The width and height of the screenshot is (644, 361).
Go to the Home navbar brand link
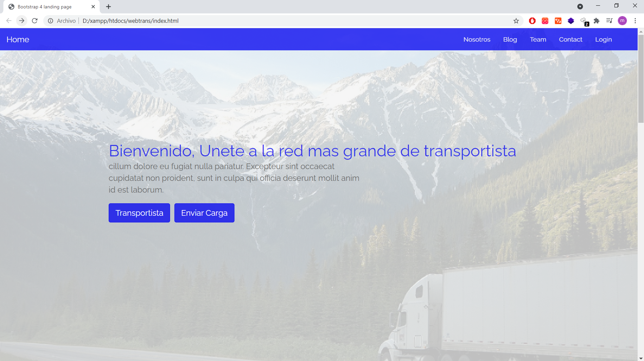[18, 40]
